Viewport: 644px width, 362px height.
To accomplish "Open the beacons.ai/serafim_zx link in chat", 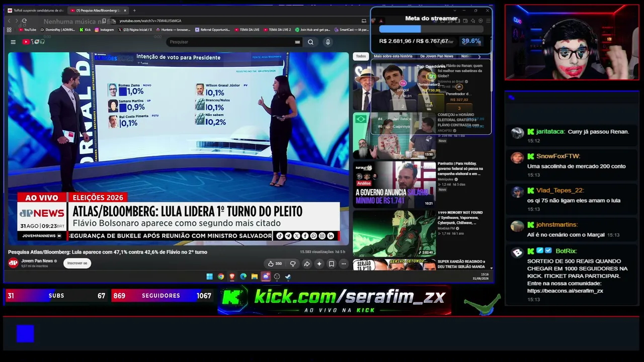I will pos(565,291).
